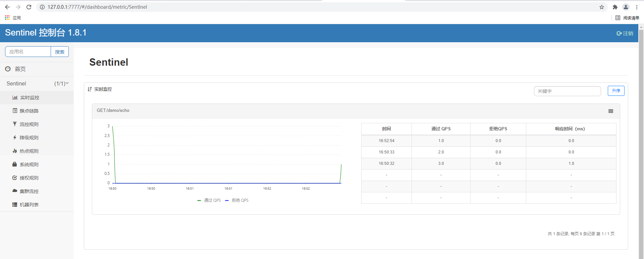Open the browser profile avatar
Image resolution: width=644 pixels, height=259 pixels.
626,7
